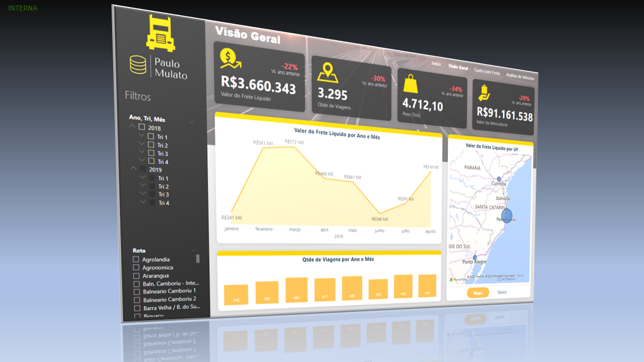Click the weight icon on the Peso card
644x362 pixels.
click(x=411, y=84)
